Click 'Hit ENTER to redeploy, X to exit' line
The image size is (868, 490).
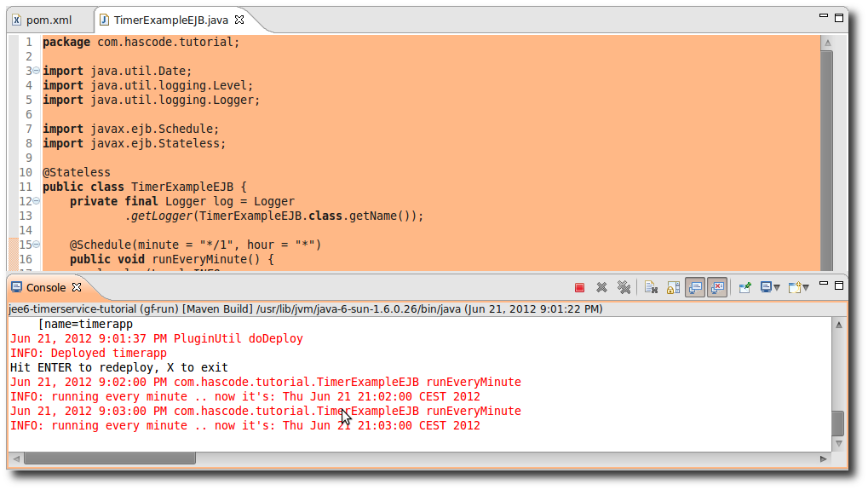pyautogui.click(x=119, y=367)
